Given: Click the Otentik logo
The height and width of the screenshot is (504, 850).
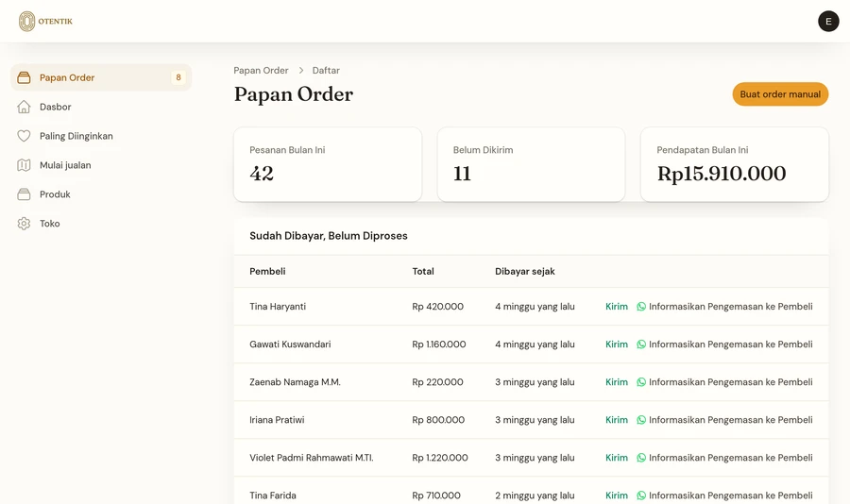Looking at the screenshot, I should (45, 21).
